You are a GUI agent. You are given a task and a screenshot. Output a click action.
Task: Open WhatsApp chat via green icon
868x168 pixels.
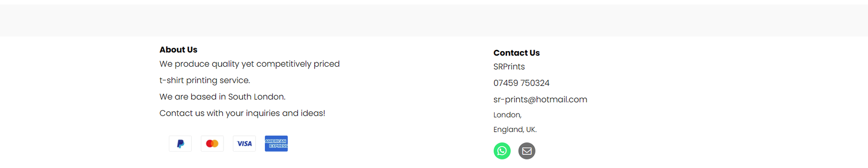(502, 151)
